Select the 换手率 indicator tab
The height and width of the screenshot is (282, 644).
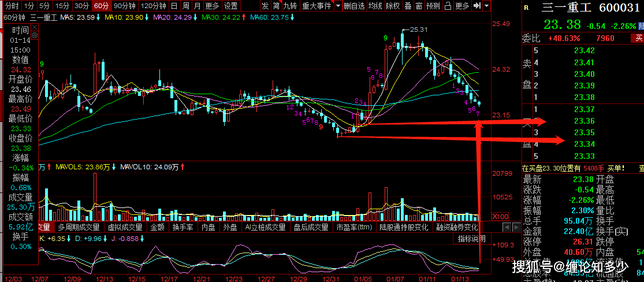click(x=183, y=227)
